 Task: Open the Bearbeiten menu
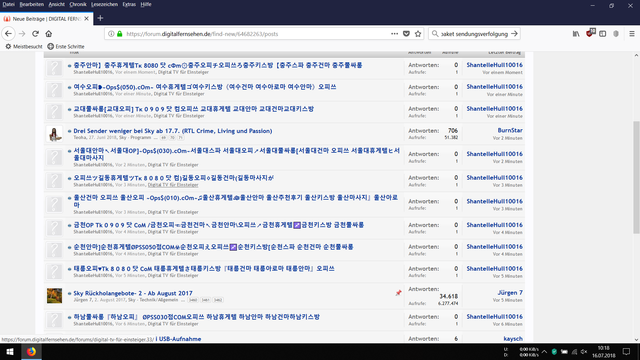(x=32, y=4)
